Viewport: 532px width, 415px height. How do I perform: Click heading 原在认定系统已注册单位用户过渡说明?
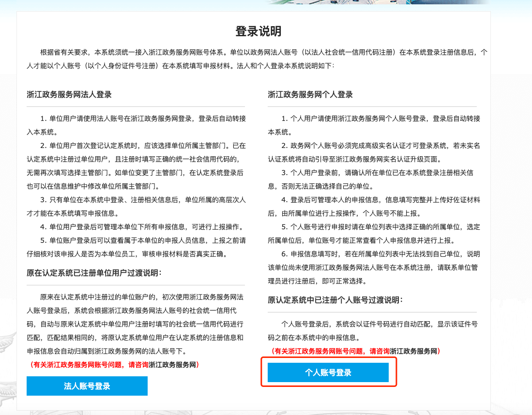pyautogui.click(x=94, y=273)
